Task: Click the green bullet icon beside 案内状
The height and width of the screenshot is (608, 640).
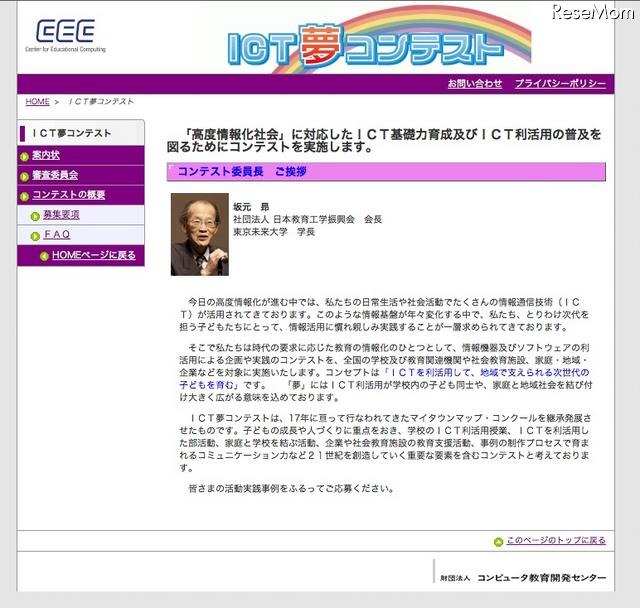Action: click(24, 156)
